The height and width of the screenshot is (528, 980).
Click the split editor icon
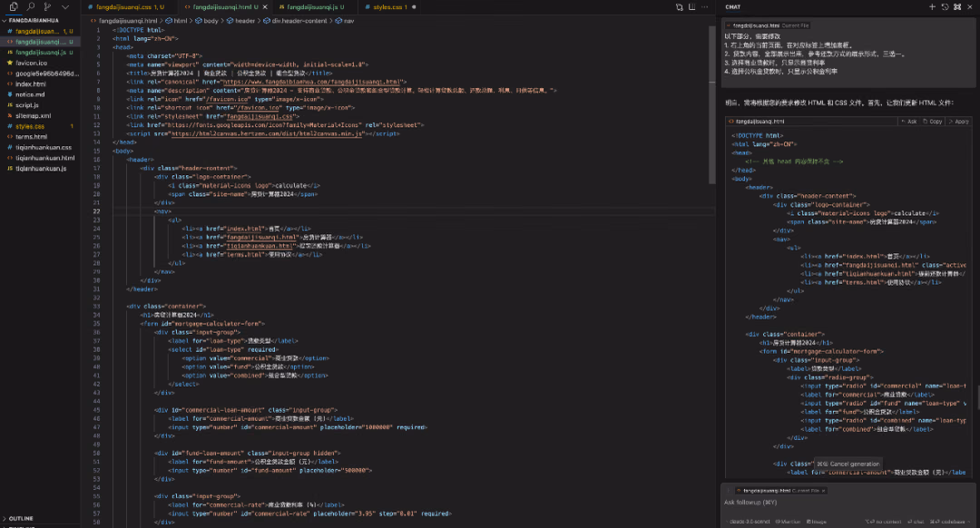click(x=691, y=7)
